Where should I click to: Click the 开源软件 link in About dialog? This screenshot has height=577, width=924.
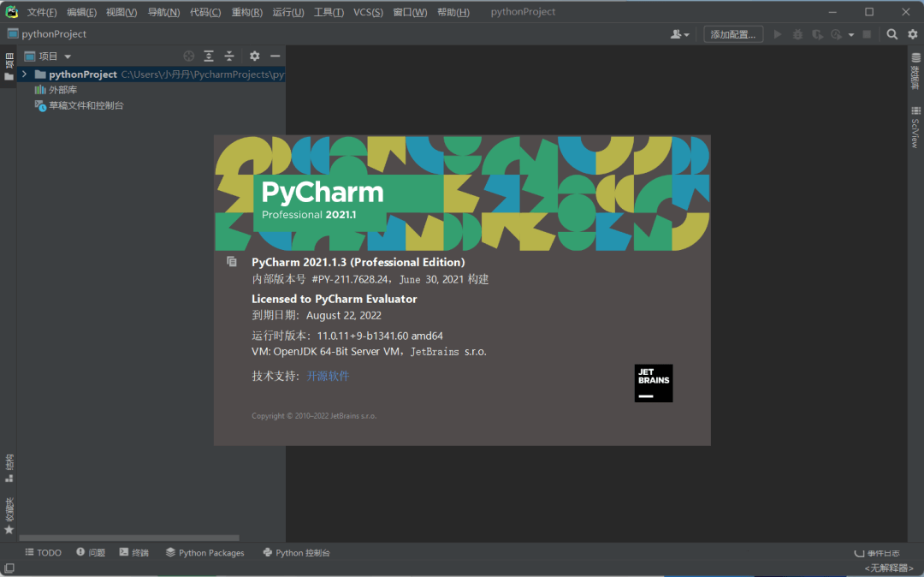(328, 376)
